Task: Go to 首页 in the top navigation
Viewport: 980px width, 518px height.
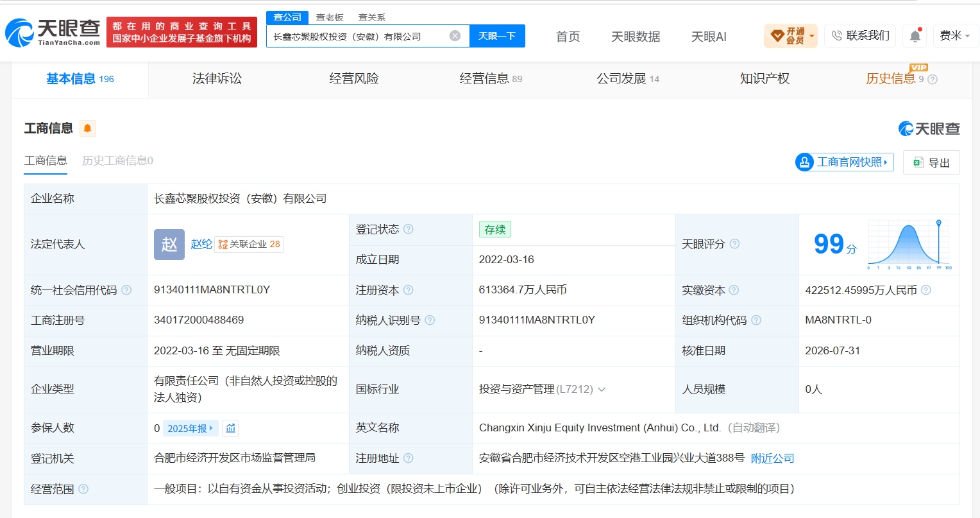Action: point(568,37)
